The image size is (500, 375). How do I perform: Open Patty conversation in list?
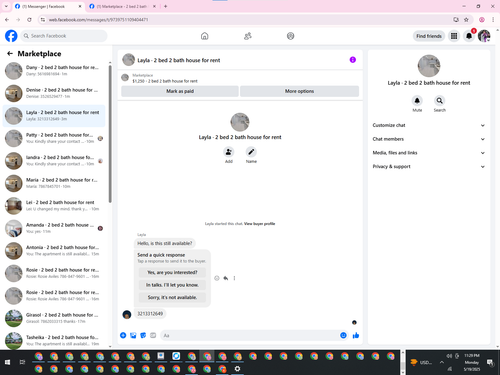point(54,138)
